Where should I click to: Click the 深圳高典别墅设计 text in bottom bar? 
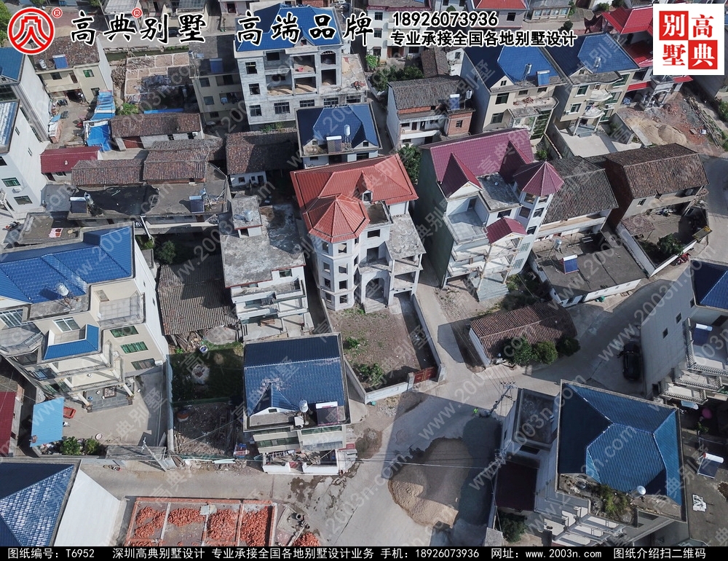[158, 554]
